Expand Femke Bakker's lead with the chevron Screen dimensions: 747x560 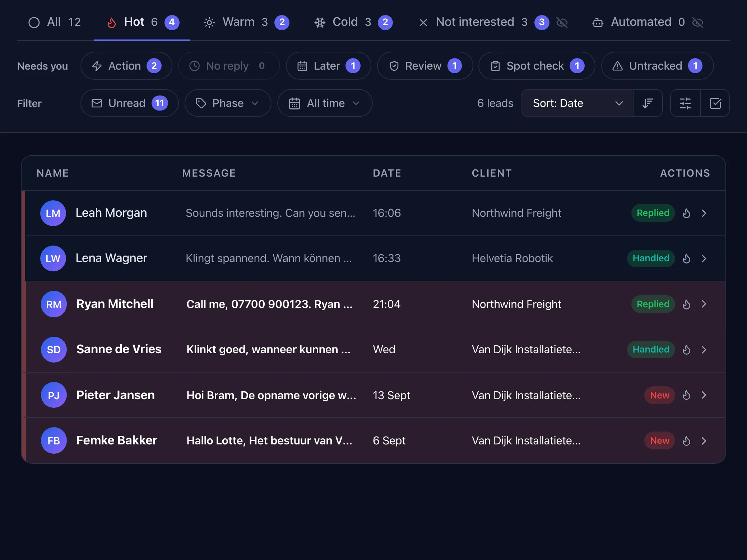tap(704, 441)
